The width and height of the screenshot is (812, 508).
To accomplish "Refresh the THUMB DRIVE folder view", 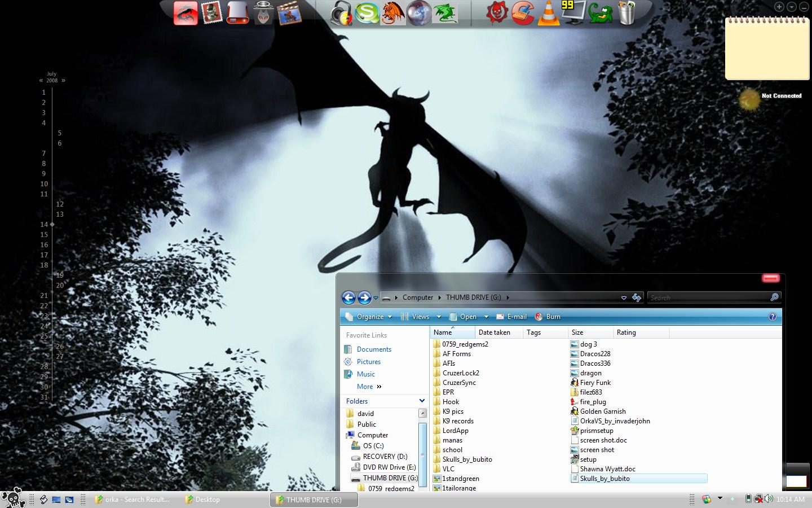I will (637, 297).
